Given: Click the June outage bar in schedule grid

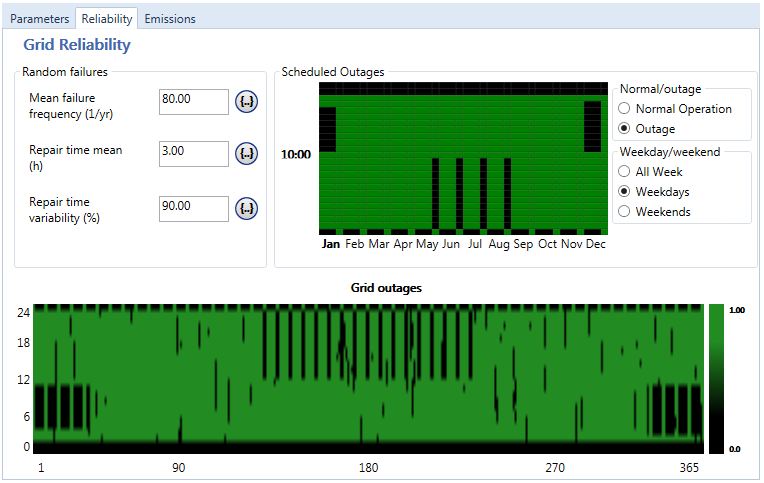Looking at the screenshot, I should coord(459,192).
